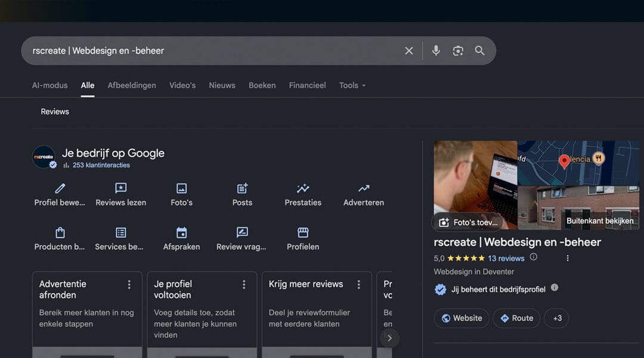Open the 13 reviews link
The height and width of the screenshot is (358, 644).
coord(506,258)
